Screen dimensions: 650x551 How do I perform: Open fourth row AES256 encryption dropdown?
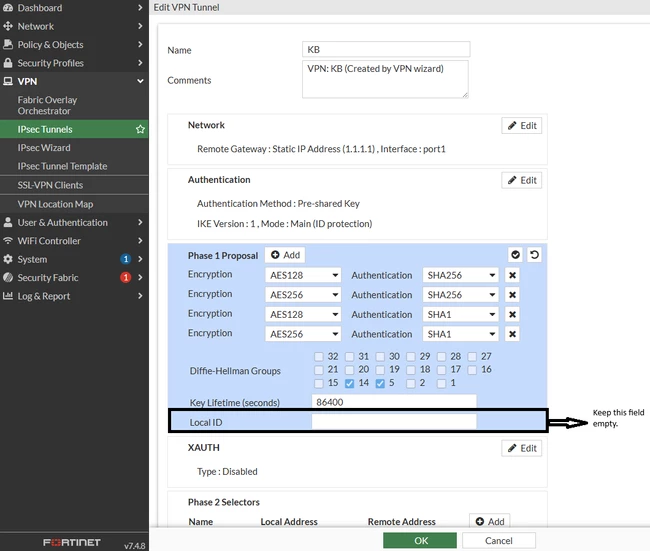[x=303, y=334]
